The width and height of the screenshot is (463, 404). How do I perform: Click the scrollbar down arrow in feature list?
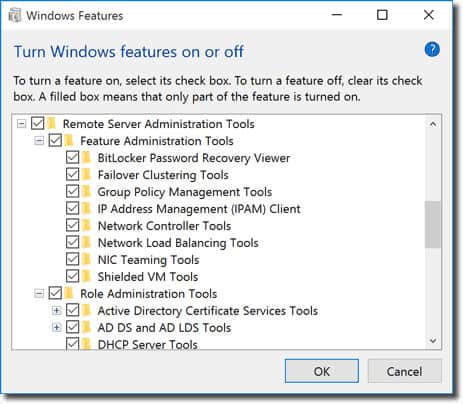pyautogui.click(x=433, y=341)
